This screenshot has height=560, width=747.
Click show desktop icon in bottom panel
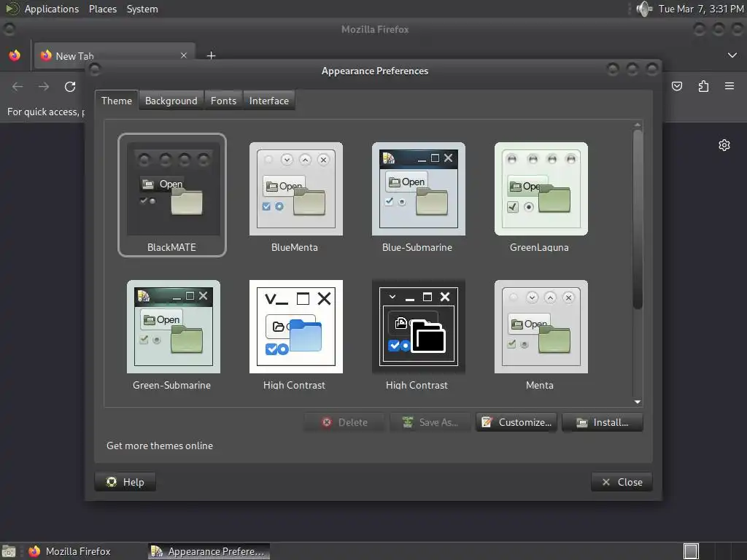9,551
